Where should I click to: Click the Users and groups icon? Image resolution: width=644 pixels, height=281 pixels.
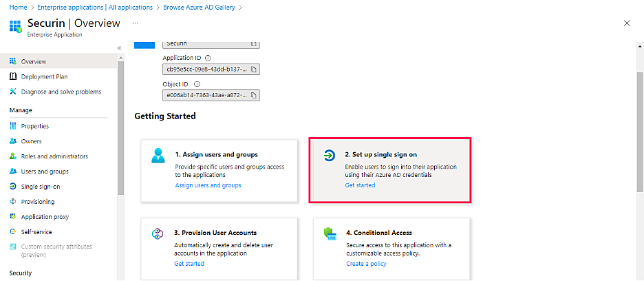(x=12, y=171)
